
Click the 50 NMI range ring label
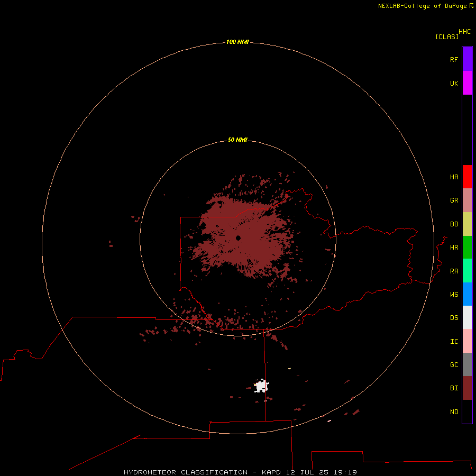(237, 140)
